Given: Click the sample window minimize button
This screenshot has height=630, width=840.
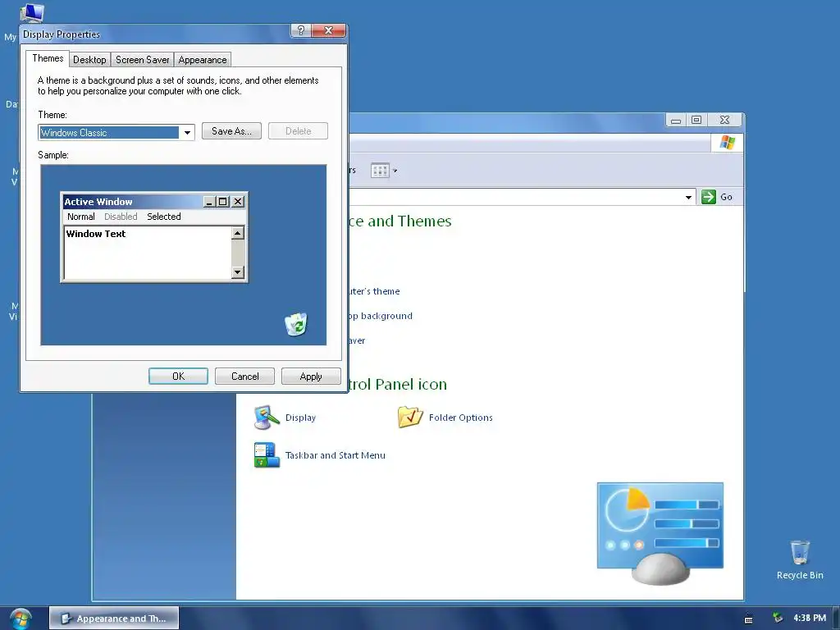Looking at the screenshot, I should [209, 202].
